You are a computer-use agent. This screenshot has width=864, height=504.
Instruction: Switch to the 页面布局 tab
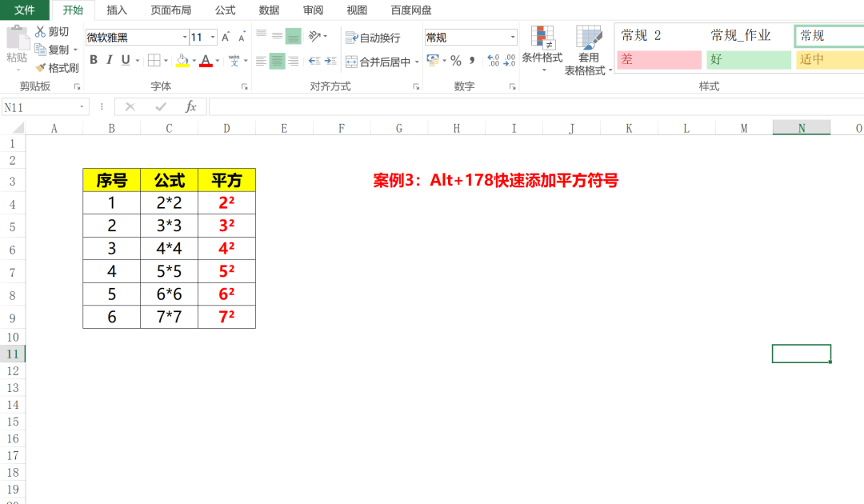pyautogui.click(x=171, y=10)
